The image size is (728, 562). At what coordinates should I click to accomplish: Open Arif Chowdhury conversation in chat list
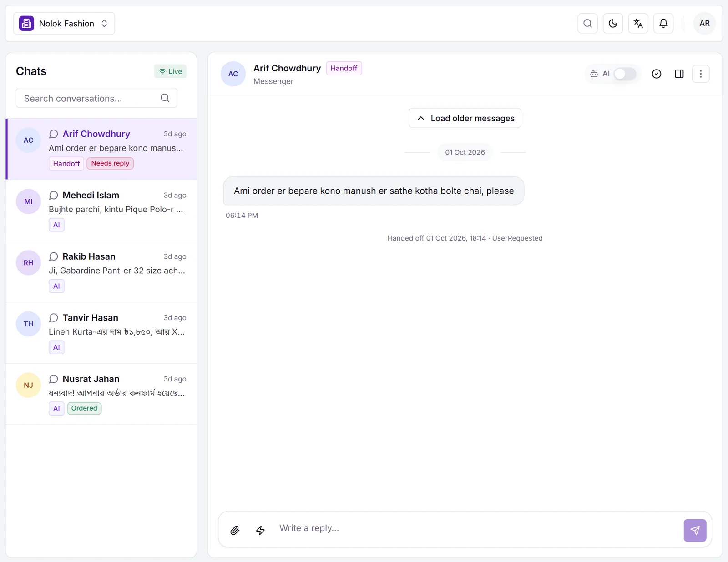(x=101, y=149)
